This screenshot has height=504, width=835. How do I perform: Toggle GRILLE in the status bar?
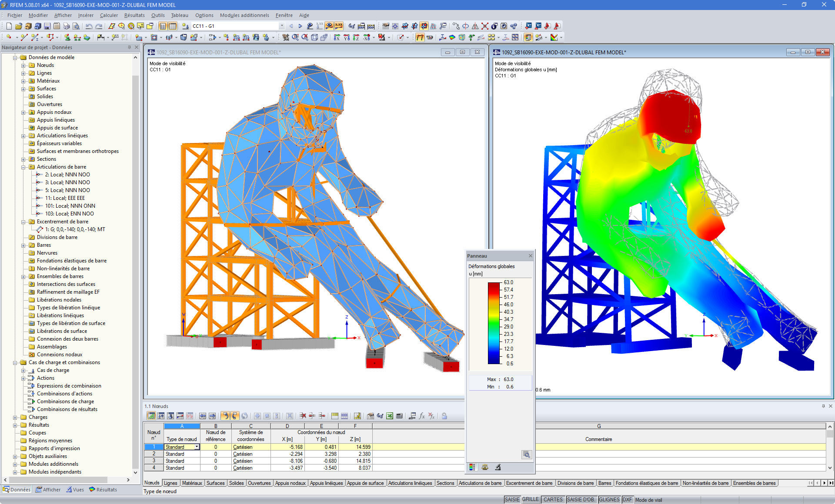click(x=531, y=500)
